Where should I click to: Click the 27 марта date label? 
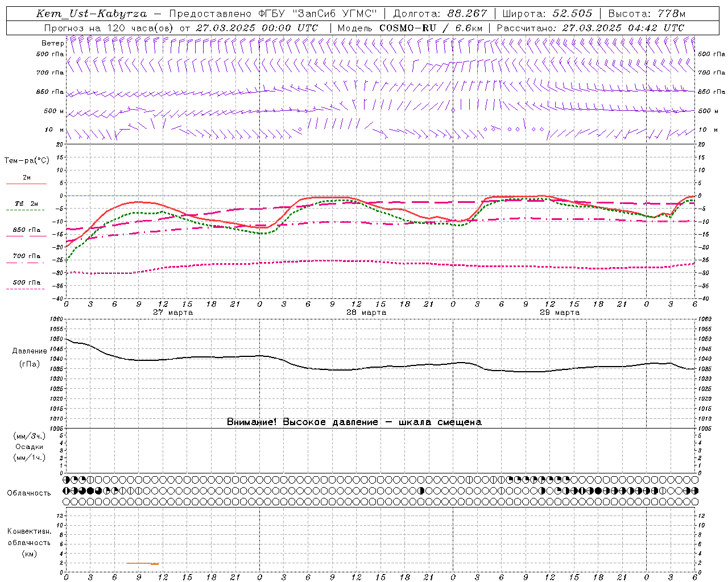click(x=173, y=313)
